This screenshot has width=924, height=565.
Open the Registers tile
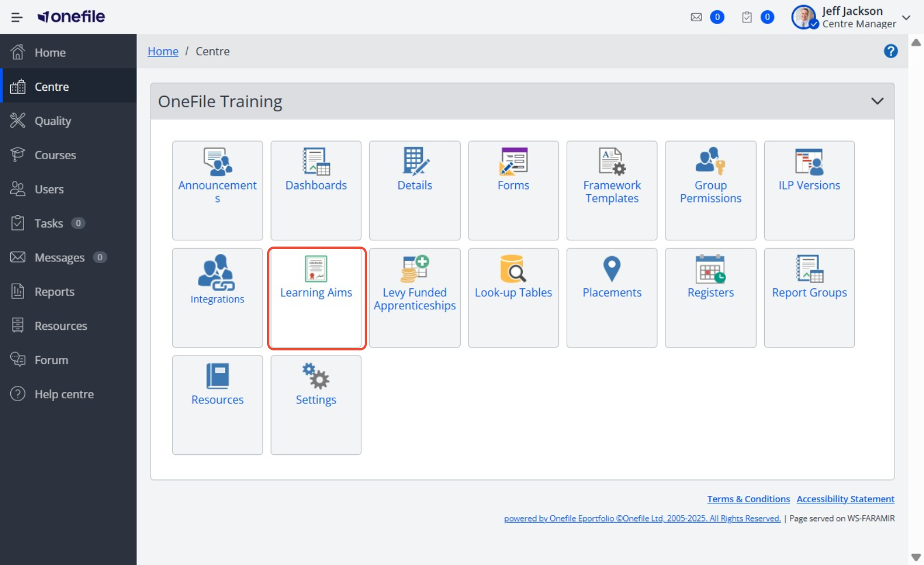tap(711, 298)
